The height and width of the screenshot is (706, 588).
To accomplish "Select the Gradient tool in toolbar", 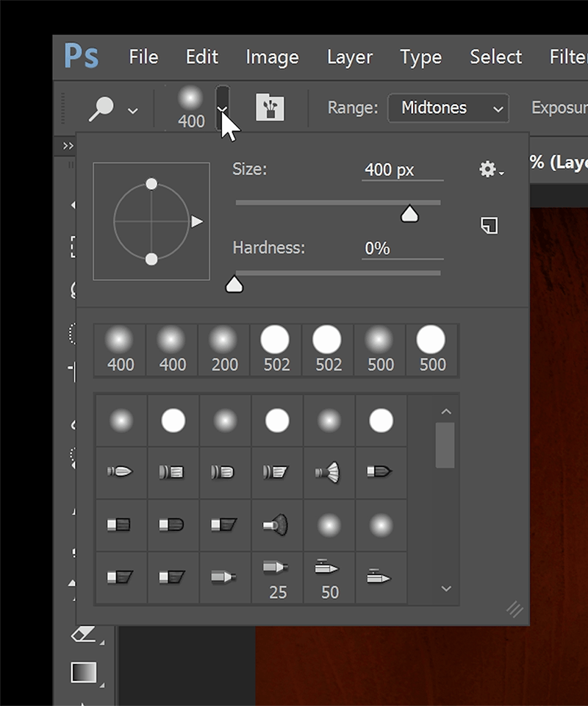I will click(83, 672).
